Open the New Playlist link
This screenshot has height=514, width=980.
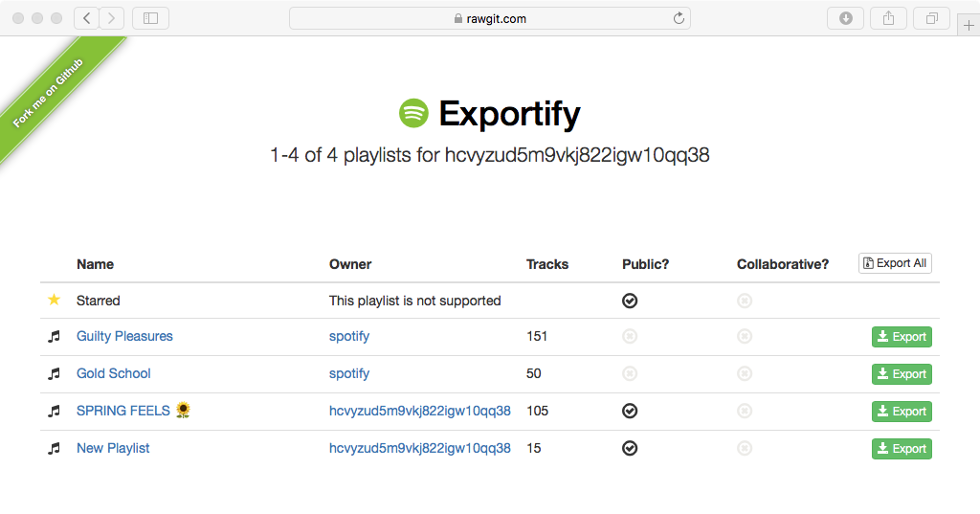click(x=113, y=448)
